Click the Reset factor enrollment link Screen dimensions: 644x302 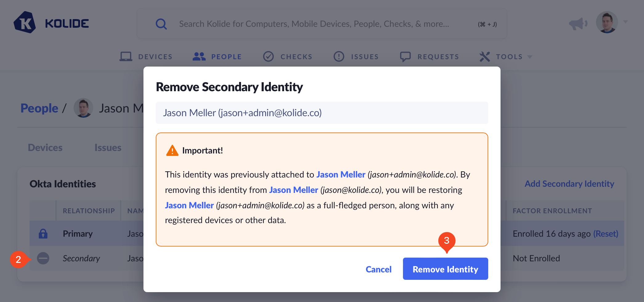tap(606, 234)
